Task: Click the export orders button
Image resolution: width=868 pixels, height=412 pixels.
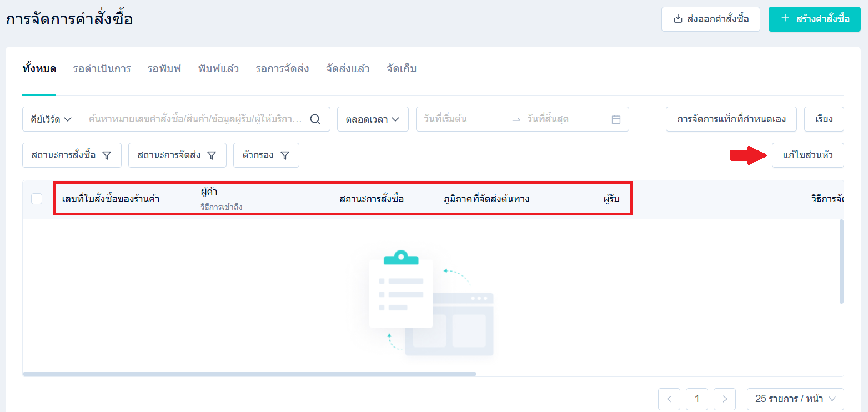Action: coord(711,19)
